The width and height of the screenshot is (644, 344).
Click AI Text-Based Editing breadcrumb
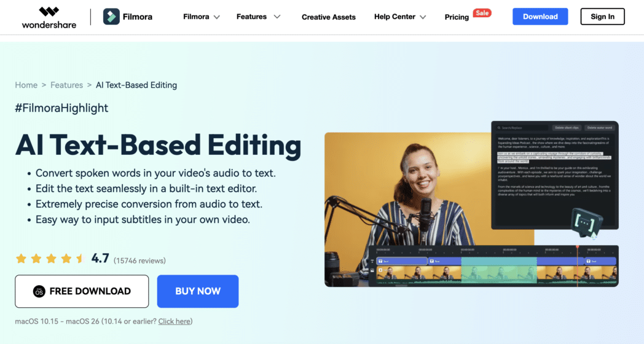click(x=136, y=85)
